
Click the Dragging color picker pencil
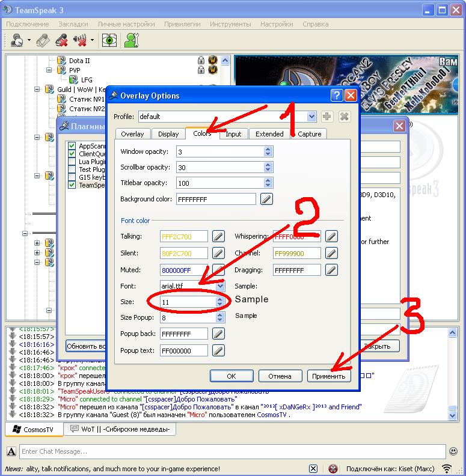coord(331,270)
